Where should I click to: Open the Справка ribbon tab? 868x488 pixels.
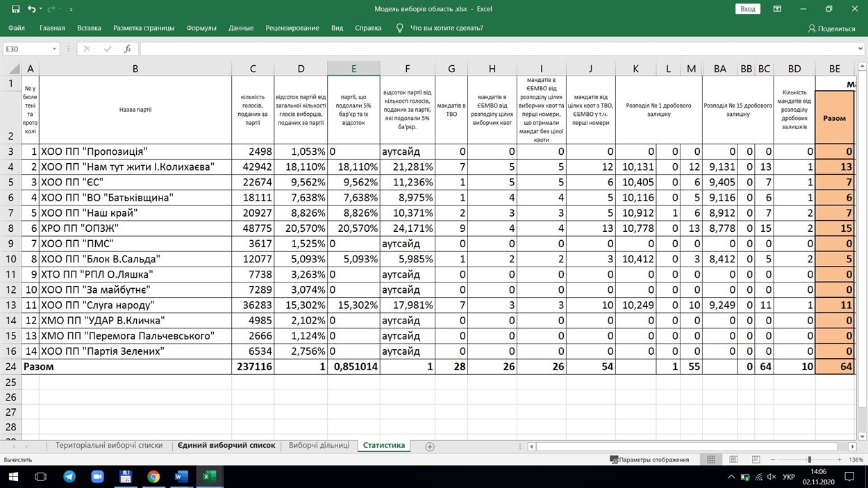click(368, 28)
